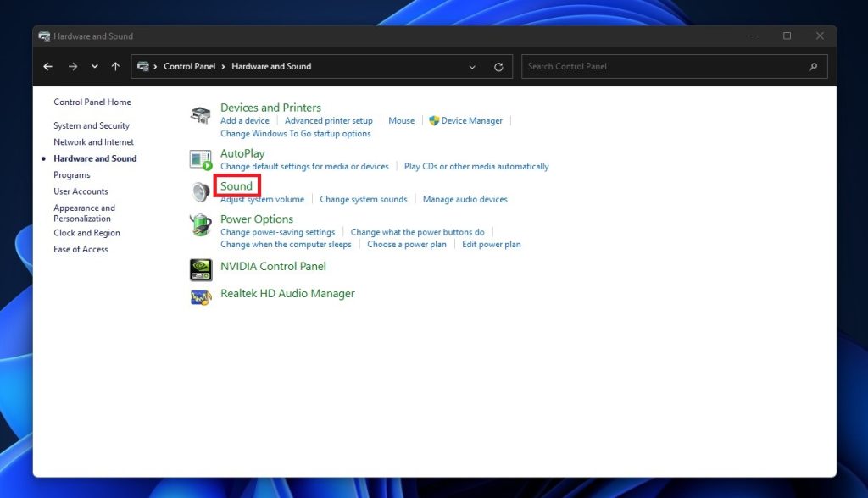Click the Search Control Panel field
Screen dimensions: 868x498
pos(674,66)
